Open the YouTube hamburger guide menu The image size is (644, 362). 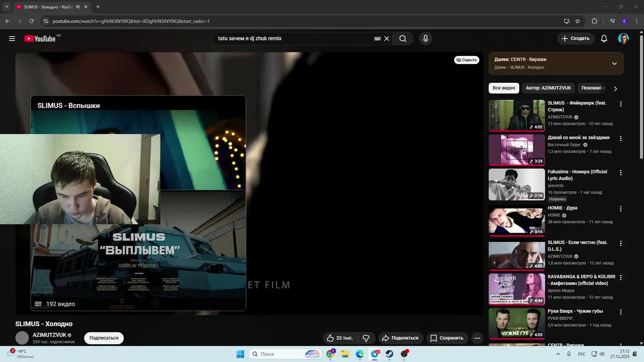pyautogui.click(x=12, y=39)
